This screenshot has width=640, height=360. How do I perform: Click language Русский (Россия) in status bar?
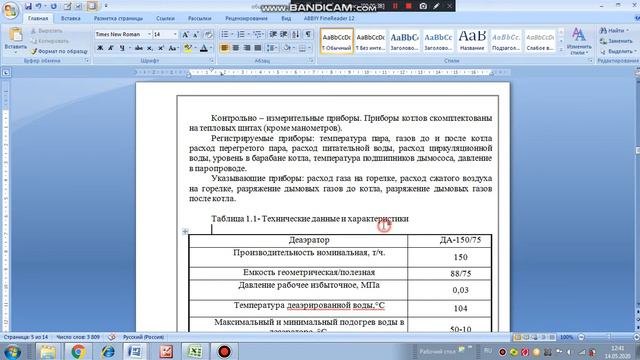[143, 337]
